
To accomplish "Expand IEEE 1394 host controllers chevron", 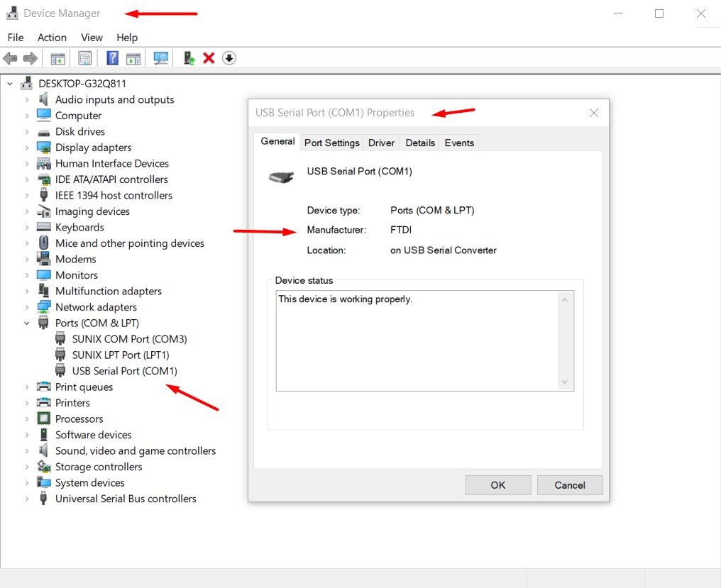I will point(27,195).
